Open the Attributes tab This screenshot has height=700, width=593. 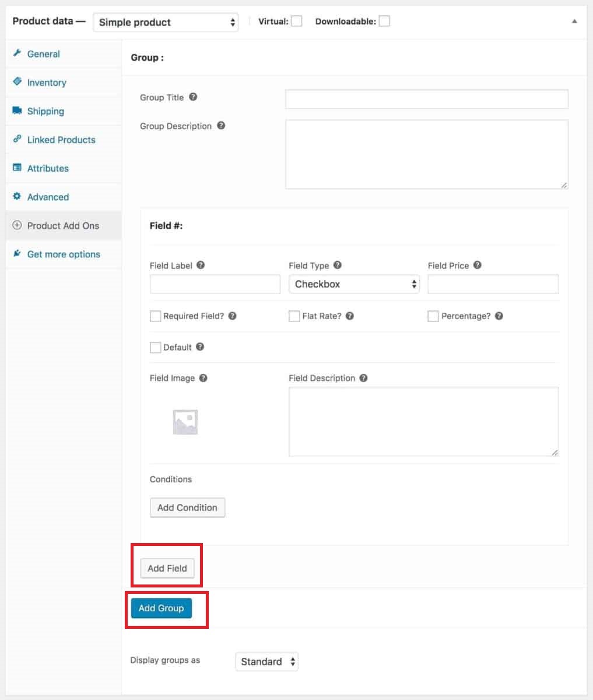coord(64,168)
